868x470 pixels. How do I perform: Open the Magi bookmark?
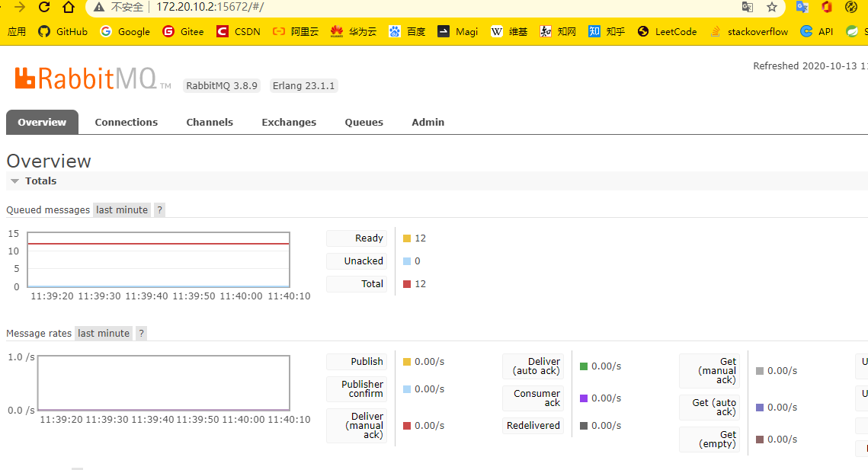[x=458, y=31]
